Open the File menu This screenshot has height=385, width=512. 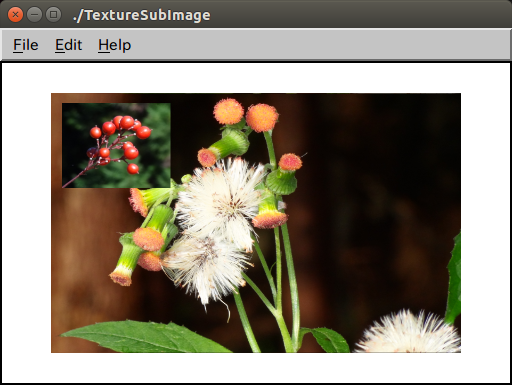click(x=26, y=45)
